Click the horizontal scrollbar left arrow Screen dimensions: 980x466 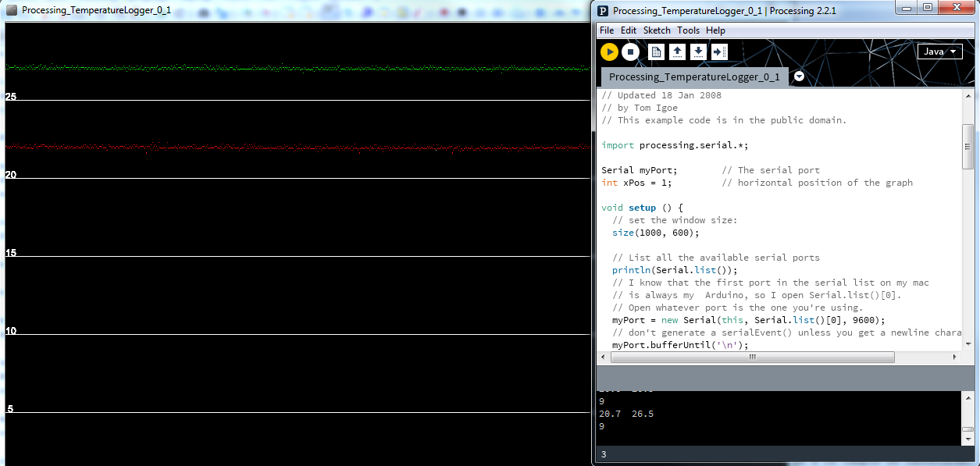603,357
